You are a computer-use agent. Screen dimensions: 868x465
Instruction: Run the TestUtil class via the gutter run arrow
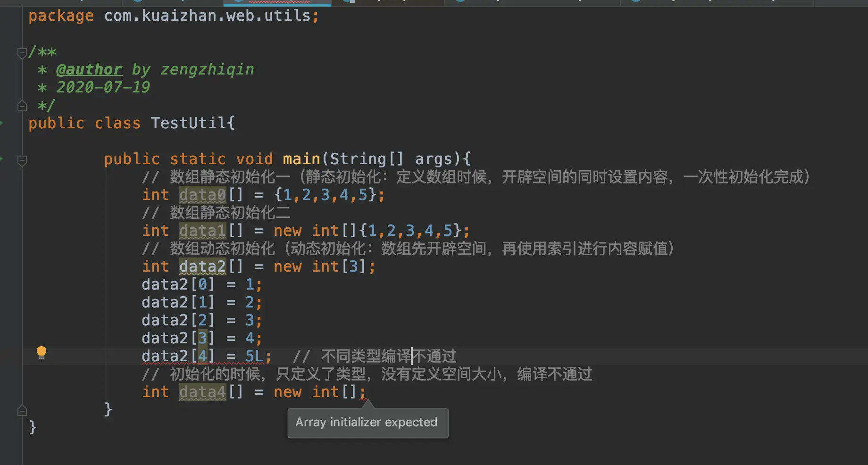point(2,123)
